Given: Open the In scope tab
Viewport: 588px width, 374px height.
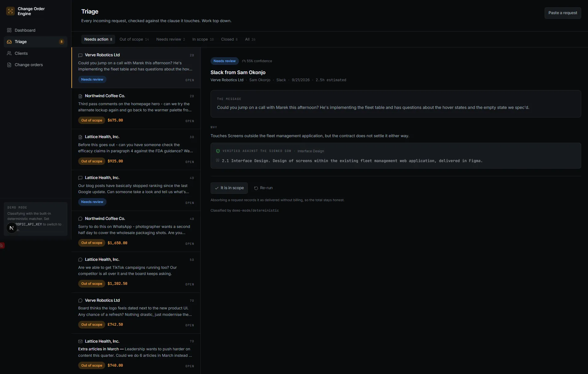Looking at the screenshot, I should [203, 39].
